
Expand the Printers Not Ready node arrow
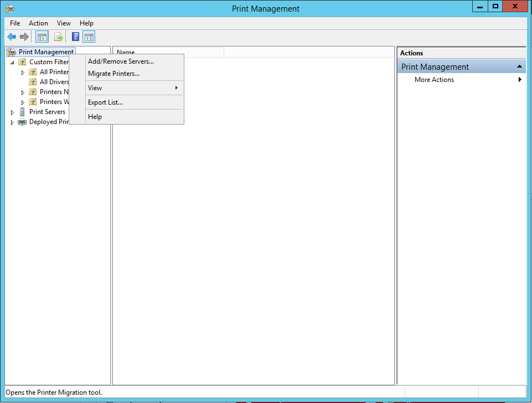23,92
